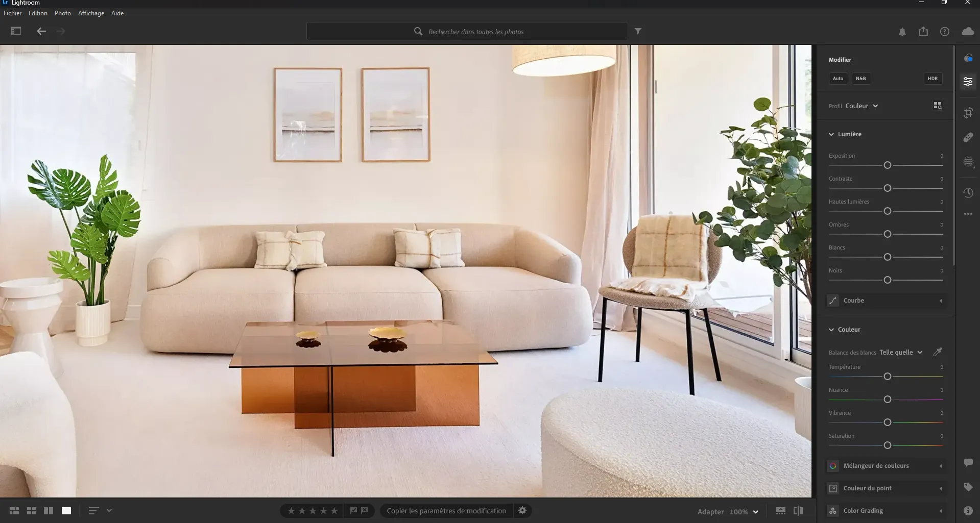
Task: Toggle HDR editing mode
Action: [933, 79]
